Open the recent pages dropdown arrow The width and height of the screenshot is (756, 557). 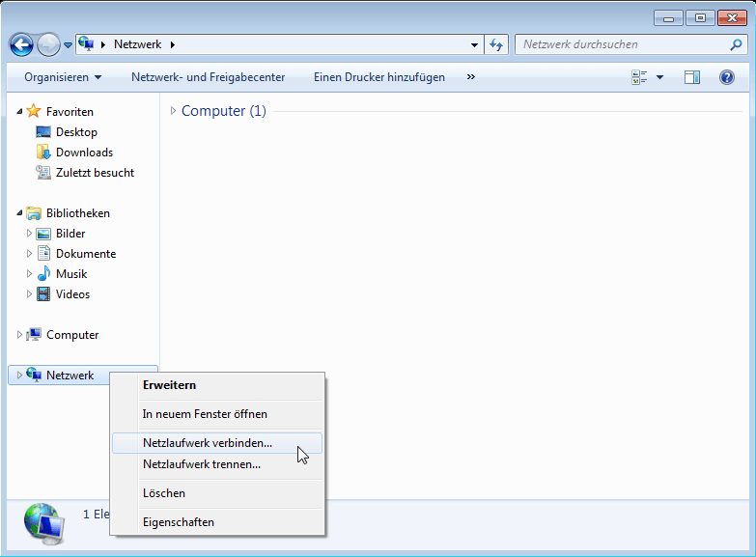coord(68,45)
